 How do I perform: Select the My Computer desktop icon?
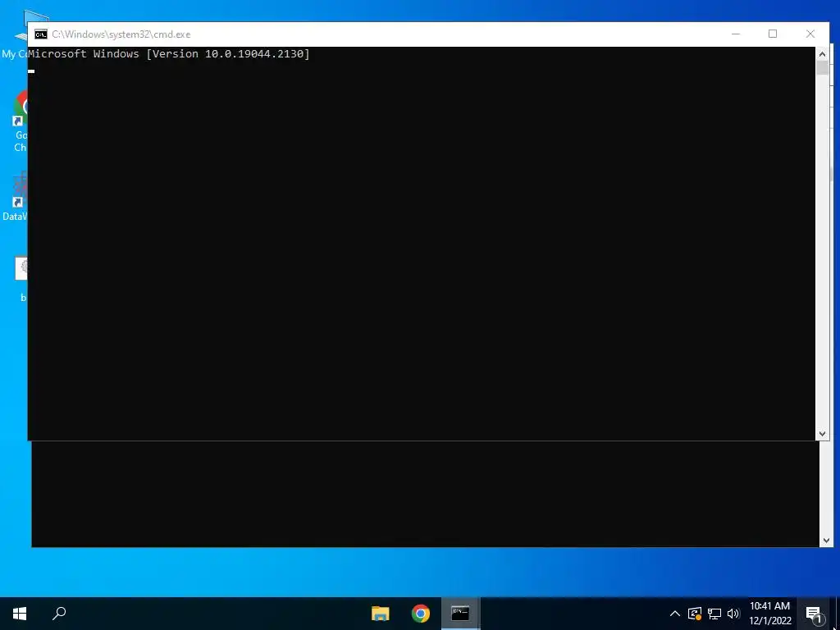(x=16, y=36)
